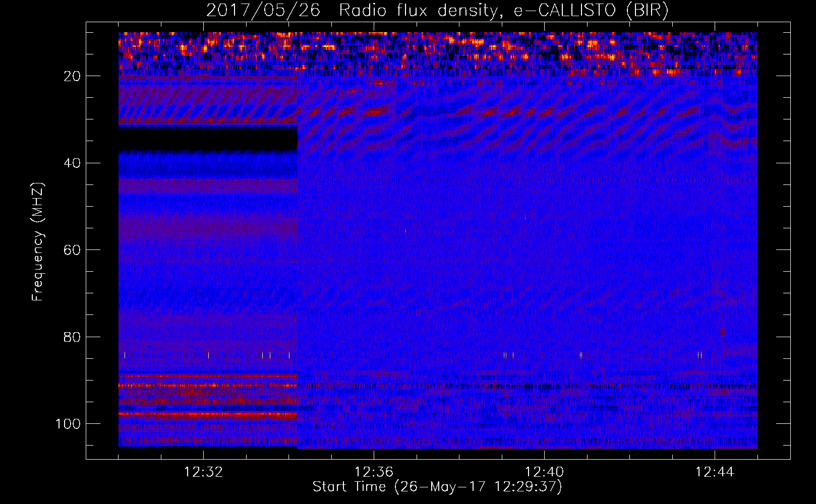
Task: Click the black band near 35 MHz
Action: [x=208, y=139]
